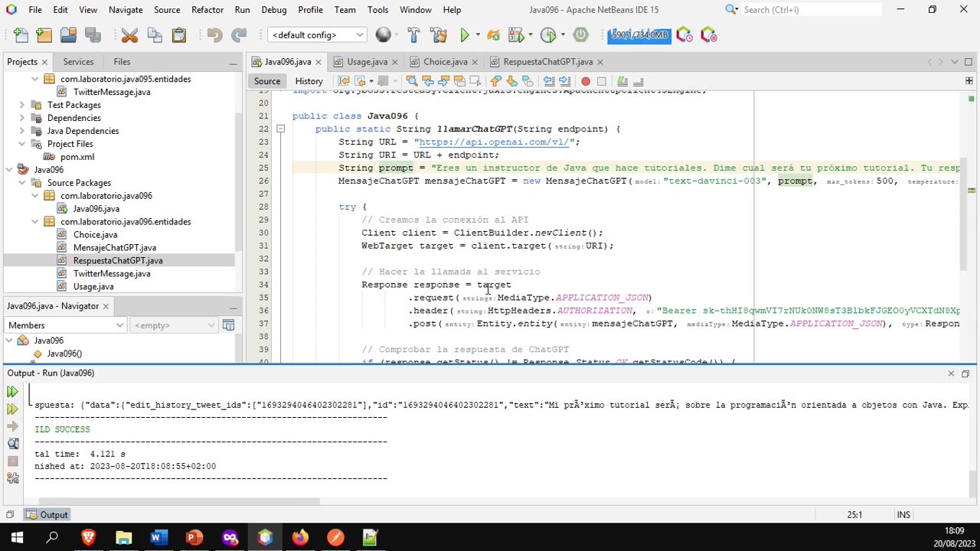Switch to the Usage.java editor tab
Viewport: 980px width, 551px height.
tap(367, 62)
